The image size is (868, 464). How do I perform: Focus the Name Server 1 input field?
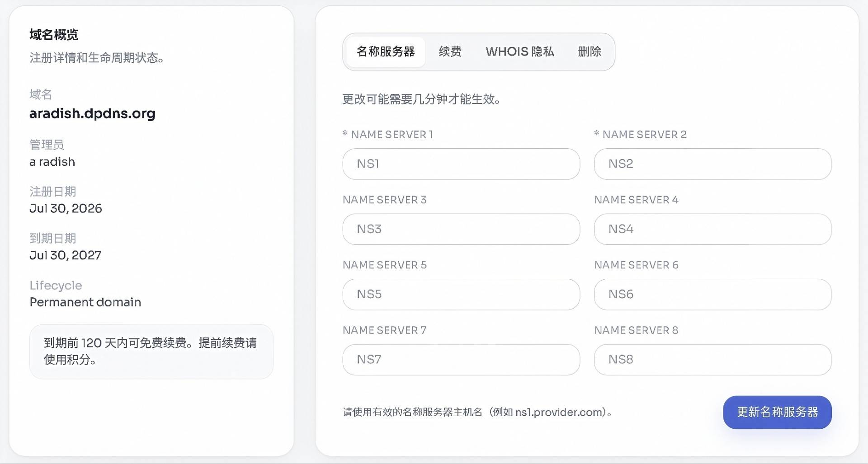[x=461, y=164]
